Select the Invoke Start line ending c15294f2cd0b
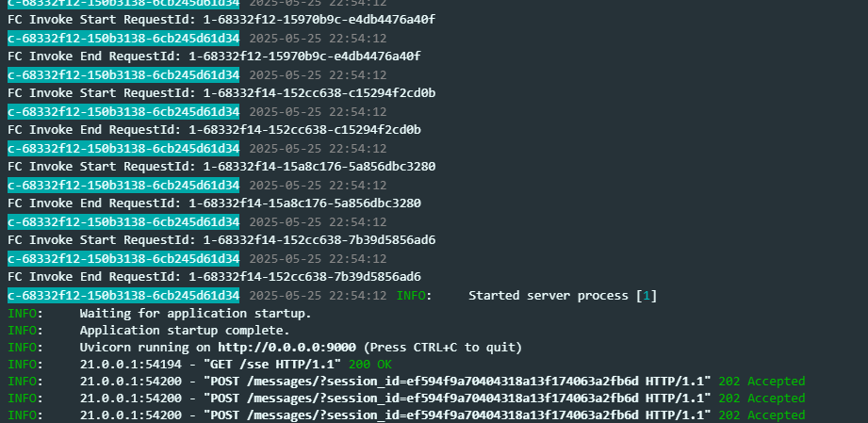Image resolution: width=868 pixels, height=423 pixels. coord(221,92)
